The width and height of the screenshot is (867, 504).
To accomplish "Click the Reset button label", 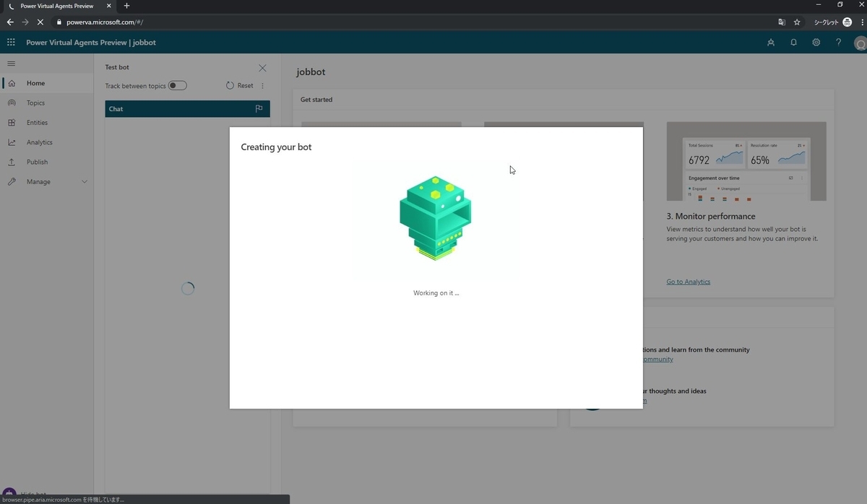I will (x=246, y=85).
